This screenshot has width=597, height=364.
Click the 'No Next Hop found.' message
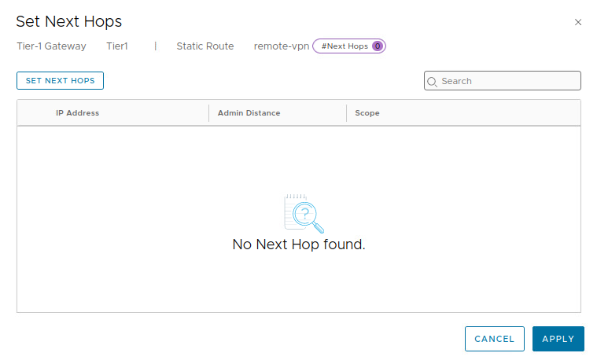tap(299, 245)
